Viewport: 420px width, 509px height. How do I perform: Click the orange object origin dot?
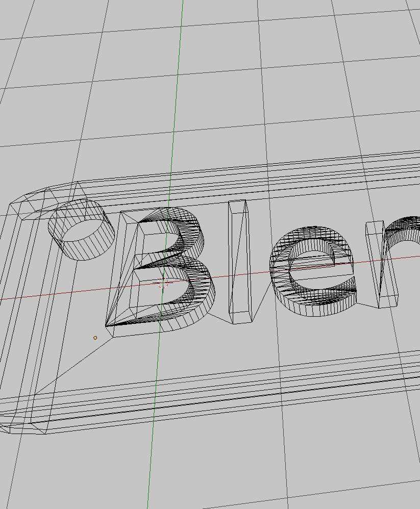pos(95,338)
